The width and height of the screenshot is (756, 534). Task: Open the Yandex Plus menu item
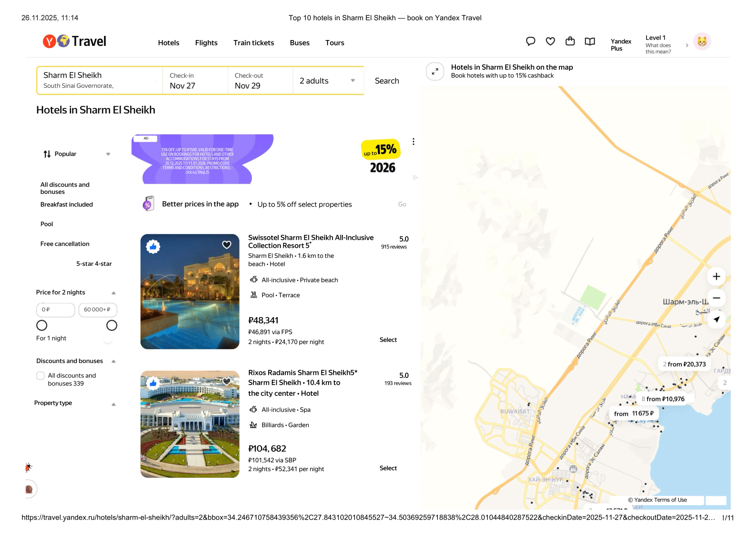pyautogui.click(x=621, y=45)
